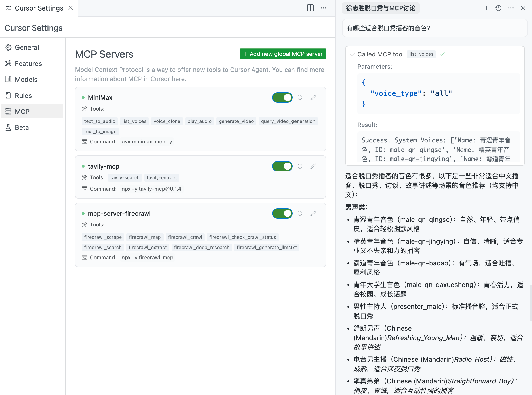532x395 pixels.
Task: Refresh the tavily-mcp server
Action: 300,166
